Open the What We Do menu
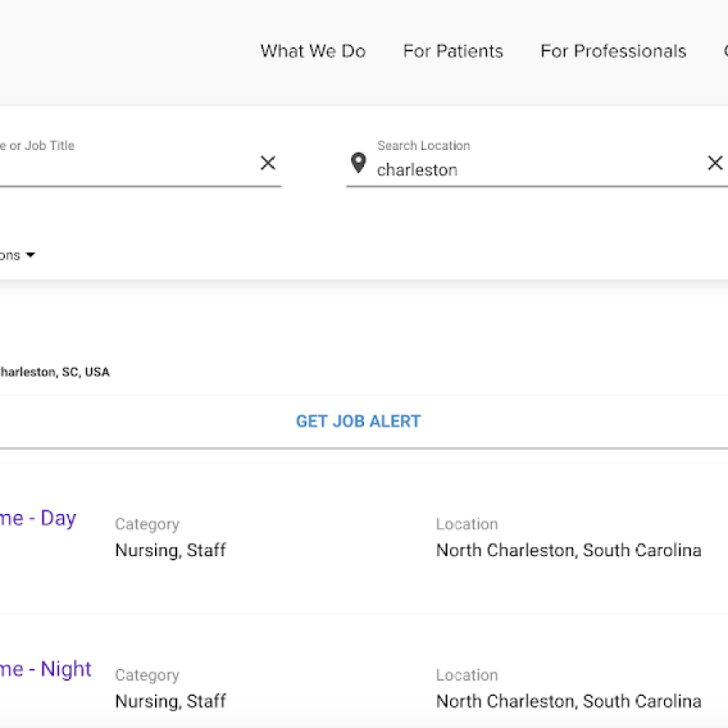 [313, 51]
